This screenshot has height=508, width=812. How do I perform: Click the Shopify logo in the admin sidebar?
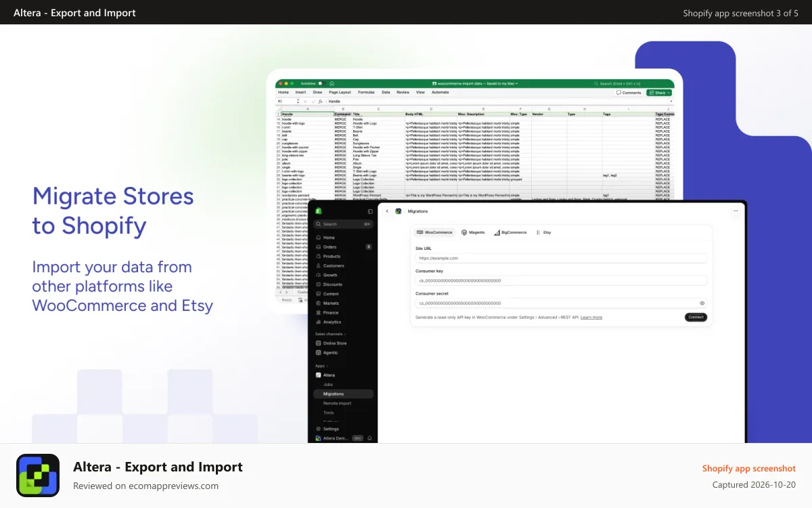(x=319, y=211)
